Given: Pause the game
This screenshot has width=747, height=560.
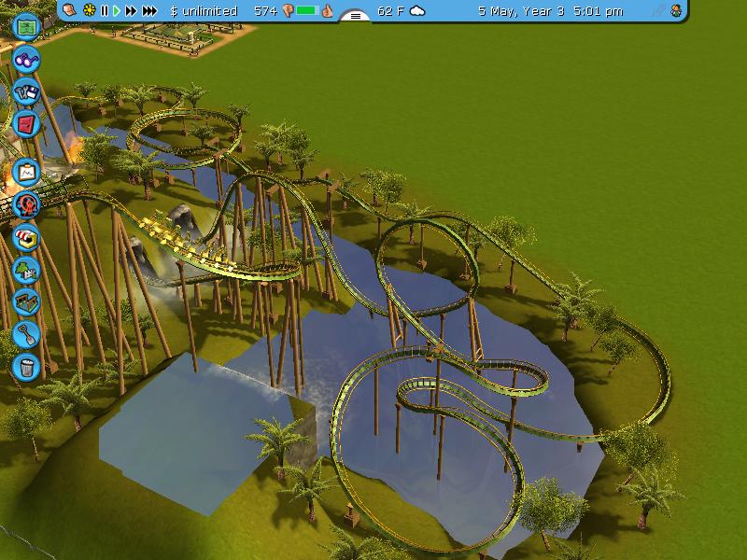Looking at the screenshot, I should click(105, 10).
